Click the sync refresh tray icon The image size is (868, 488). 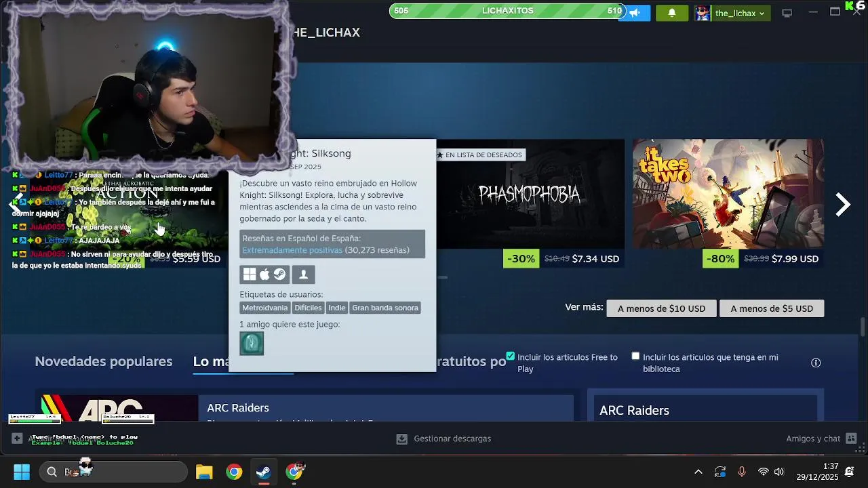720,472
